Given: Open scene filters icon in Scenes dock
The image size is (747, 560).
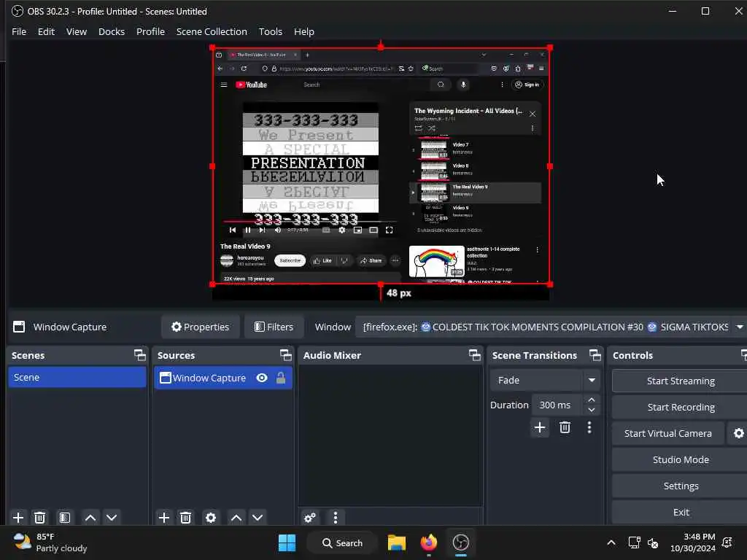Looking at the screenshot, I should click(x=65, y=518).
